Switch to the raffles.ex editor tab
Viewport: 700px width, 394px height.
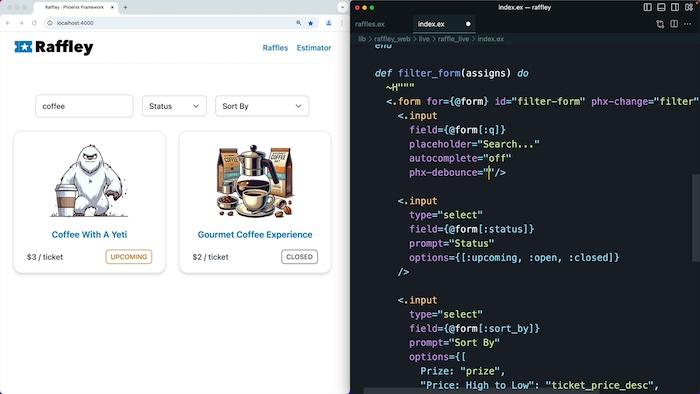point(370,24)
